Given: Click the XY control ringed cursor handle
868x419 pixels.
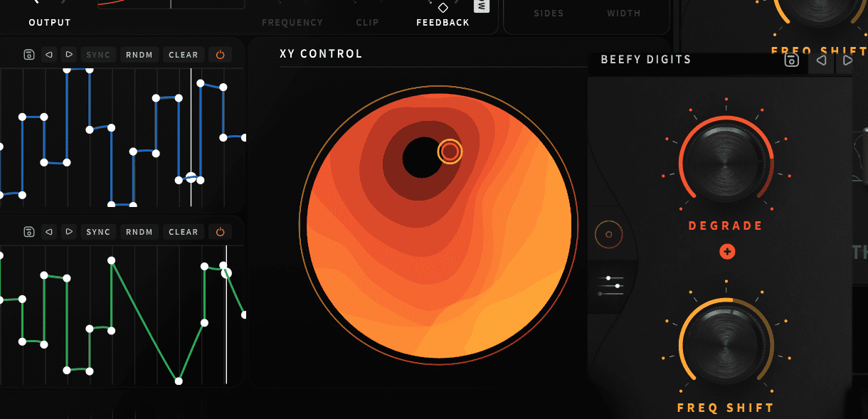Looking at the screenshot, I should point(450,152).
